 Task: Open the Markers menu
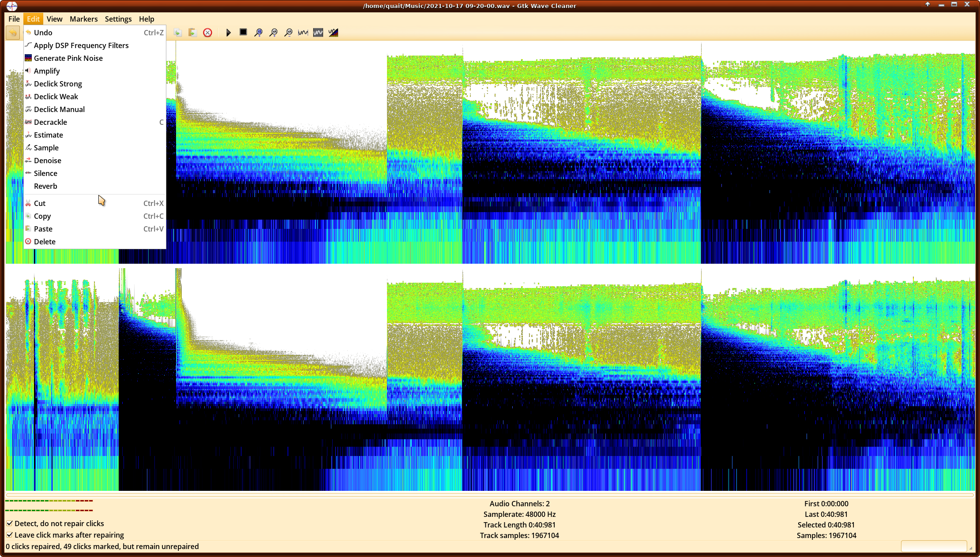(83, 19)
